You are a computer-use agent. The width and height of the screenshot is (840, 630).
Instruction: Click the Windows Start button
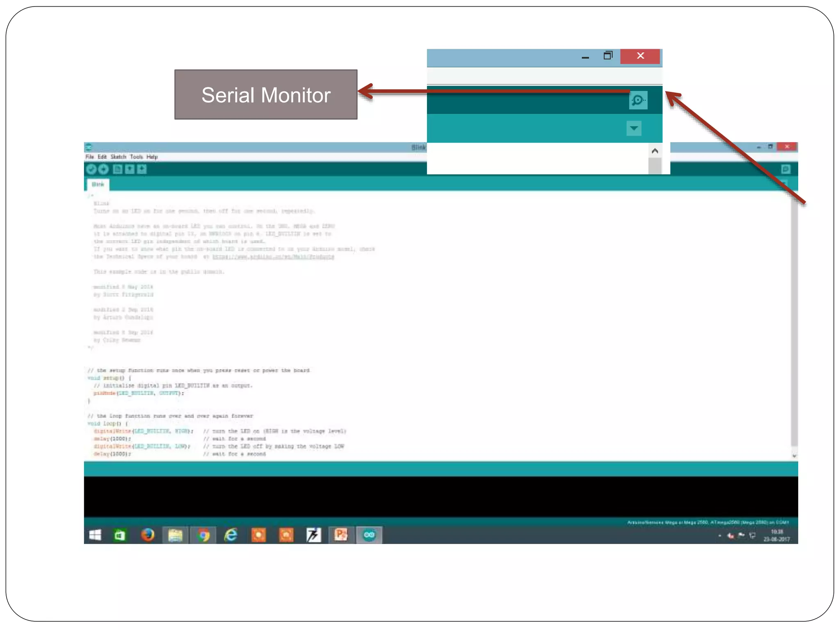click(x=95, y=535)
